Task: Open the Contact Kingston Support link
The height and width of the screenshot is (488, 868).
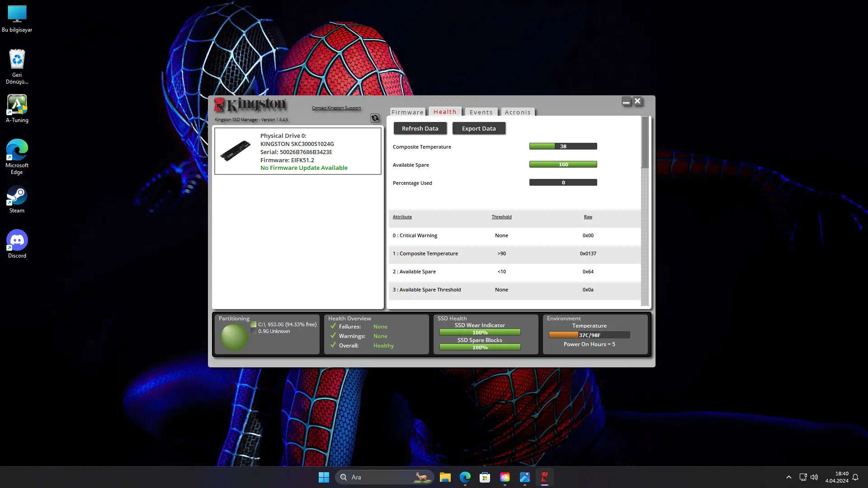Action: pos(336,108)
